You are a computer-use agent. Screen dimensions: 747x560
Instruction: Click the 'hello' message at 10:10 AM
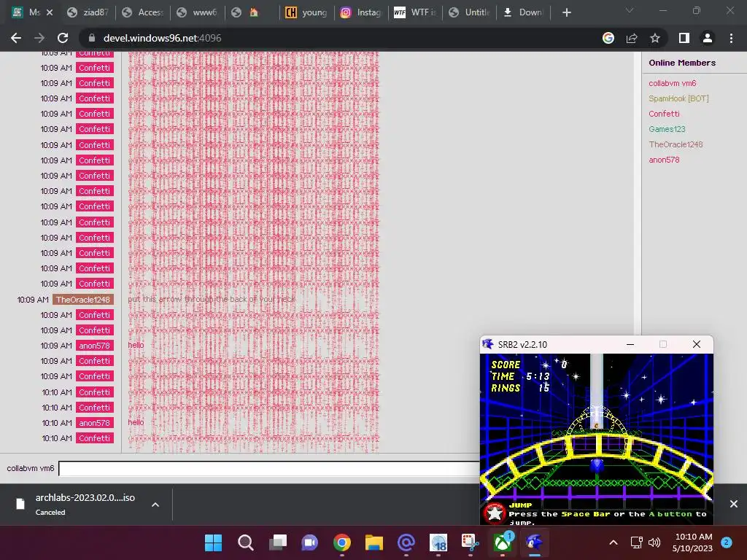click(136, 422)
